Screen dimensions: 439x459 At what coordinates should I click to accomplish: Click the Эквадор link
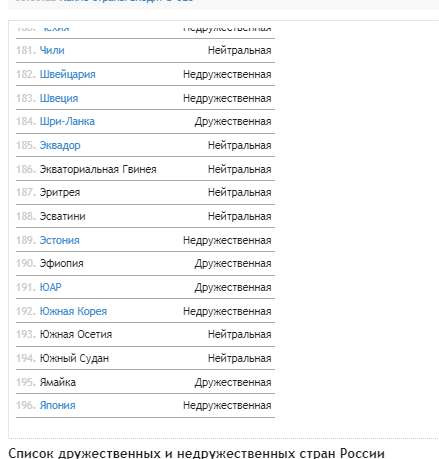tap(60, 145)
